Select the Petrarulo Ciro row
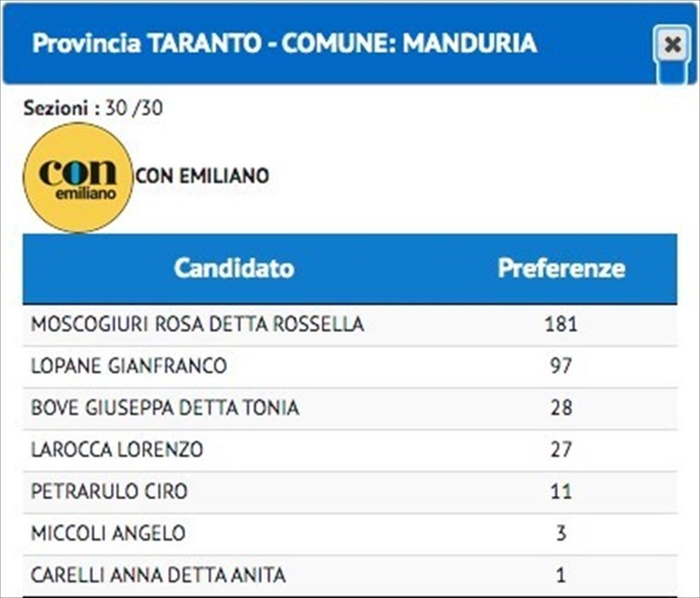The image size is (700, 598). (350, 492)
